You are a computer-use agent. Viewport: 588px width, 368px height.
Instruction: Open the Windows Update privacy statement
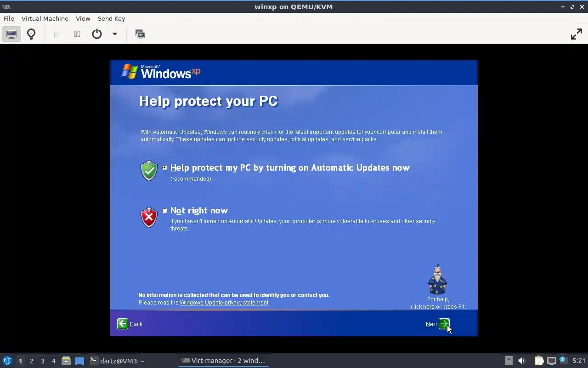224,303
